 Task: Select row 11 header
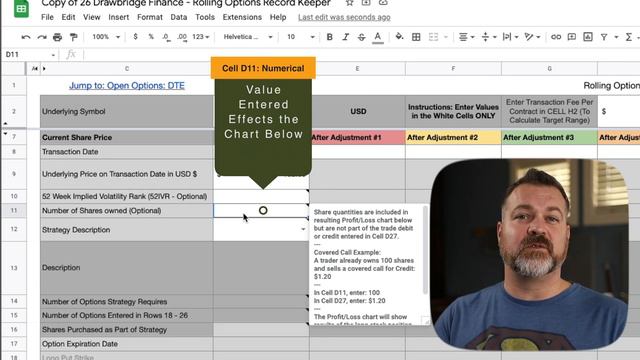point(14,211)
